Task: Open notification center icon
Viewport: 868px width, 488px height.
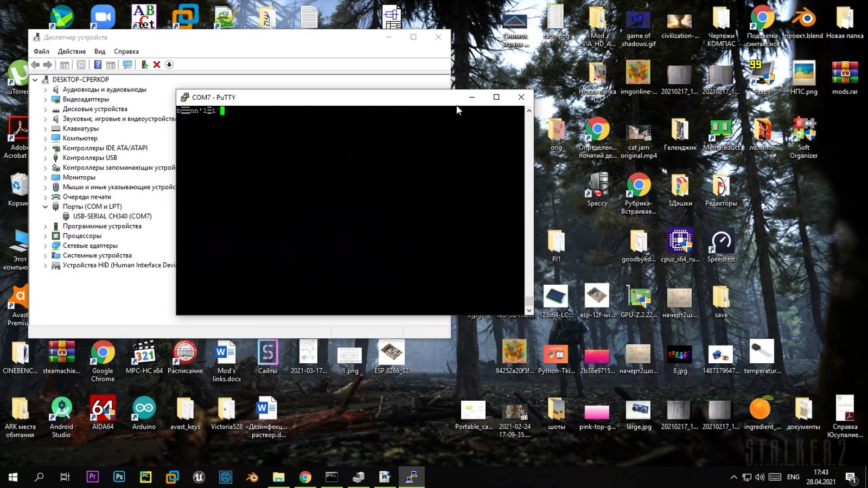Action: 851,478
